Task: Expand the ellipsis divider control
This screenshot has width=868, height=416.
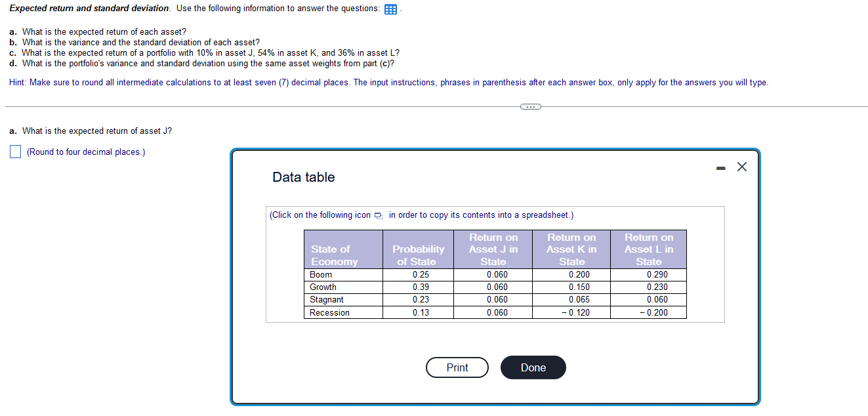Action: 530,106
